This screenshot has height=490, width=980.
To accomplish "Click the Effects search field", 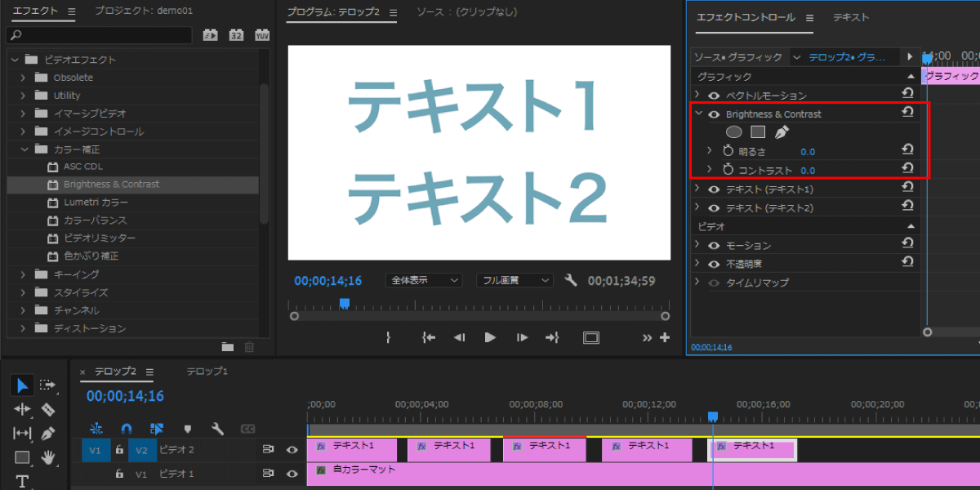I will coord(100,35).
